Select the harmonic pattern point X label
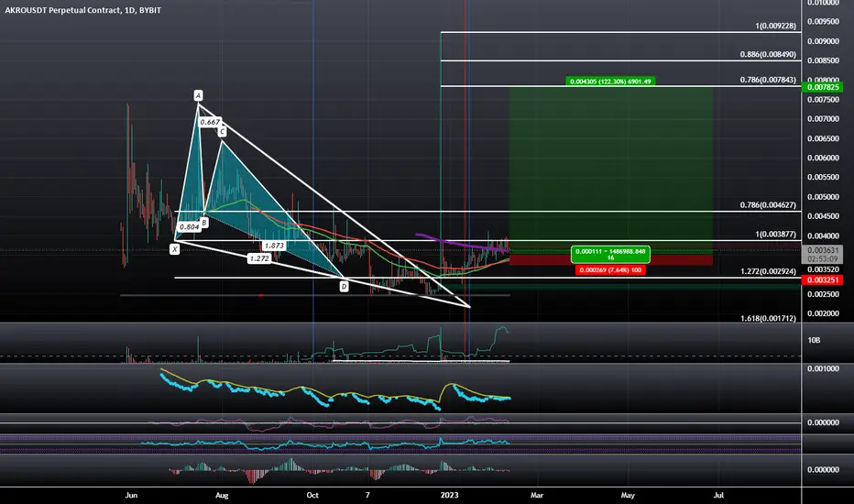854x504 pixels. pos(174,249)
